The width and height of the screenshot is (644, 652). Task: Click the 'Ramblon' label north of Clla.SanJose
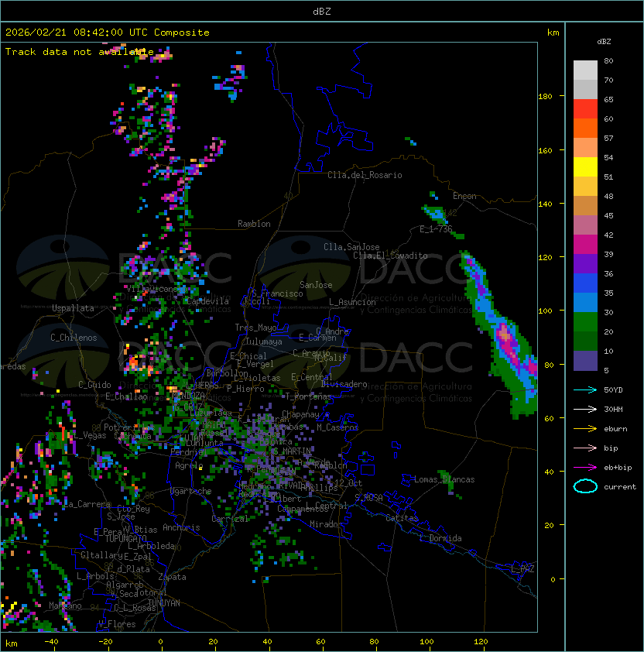coord(254,224)
